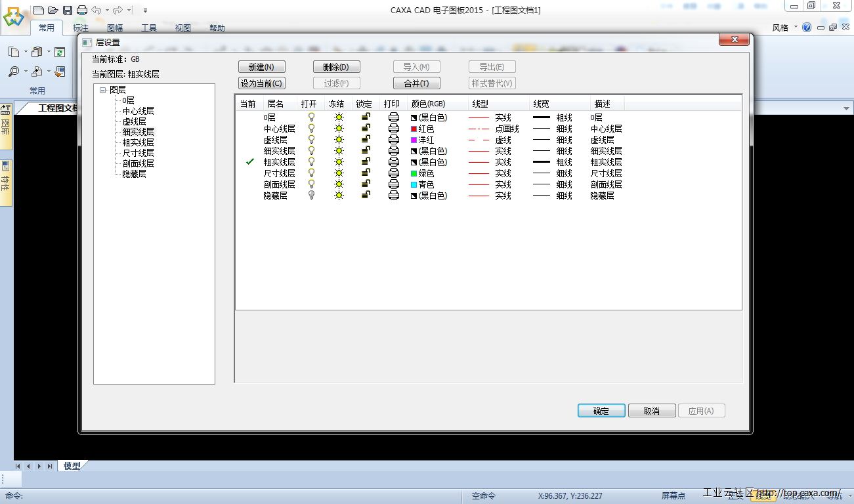
Task: Click the Save icon in quick access toolbar
Action: [x=68, y=10]
